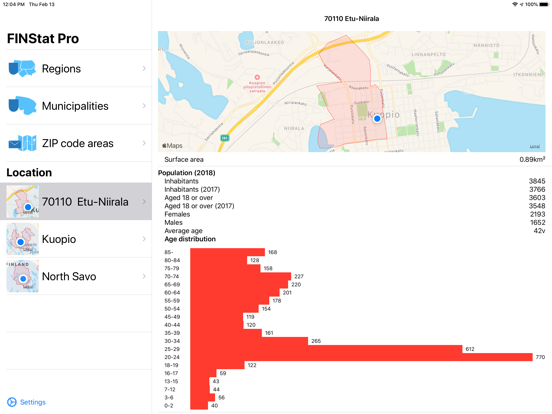
Task: Click the value 178 beside 55-59 bar
Action: [x=277, y=301]
